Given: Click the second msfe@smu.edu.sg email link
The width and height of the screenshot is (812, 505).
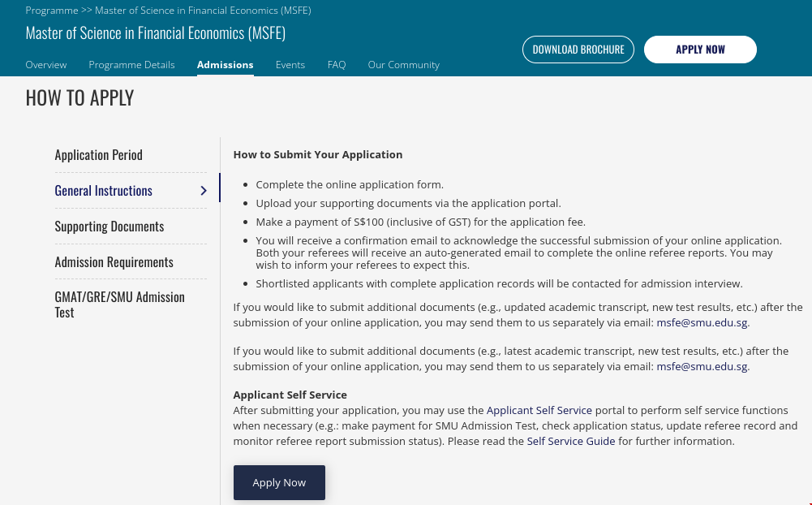Looking at the screenshot, I should click(x=702, y=367).
